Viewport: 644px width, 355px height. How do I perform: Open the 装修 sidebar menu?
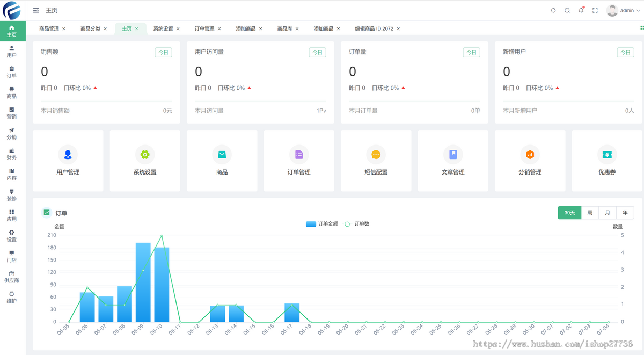pos(12,195)
